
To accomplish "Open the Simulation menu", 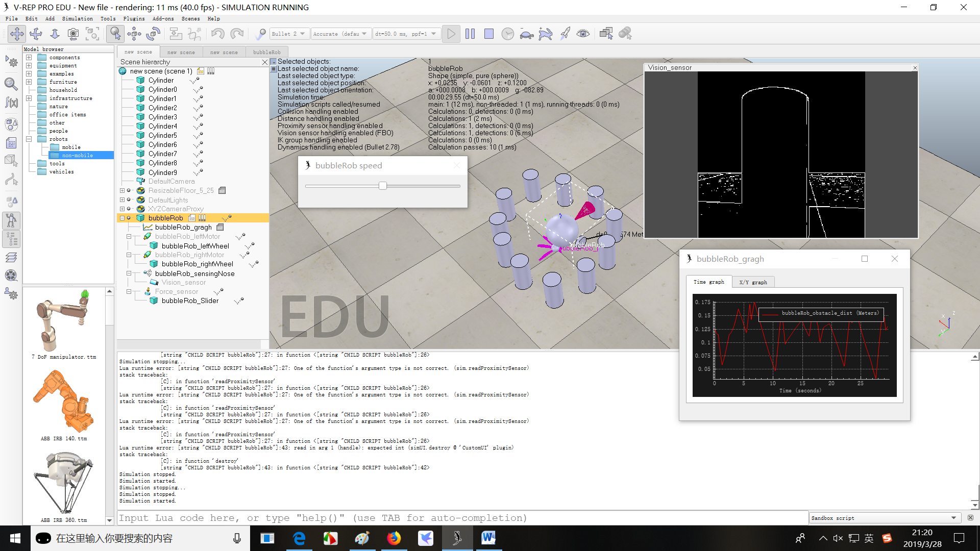I will tap(77, 18).
